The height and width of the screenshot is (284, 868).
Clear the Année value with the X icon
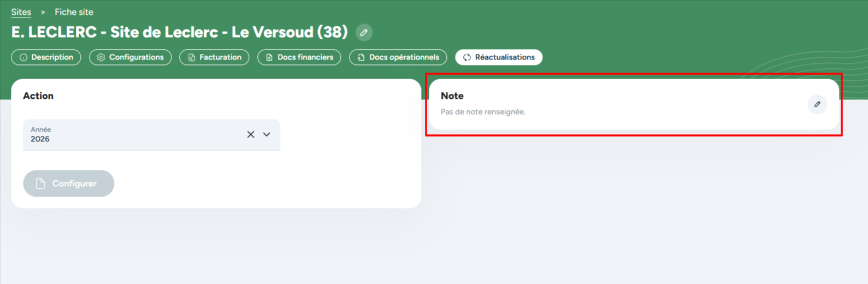(251, 134)
